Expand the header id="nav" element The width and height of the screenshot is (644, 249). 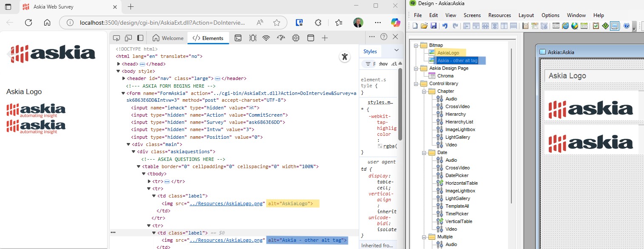[124, 78]
